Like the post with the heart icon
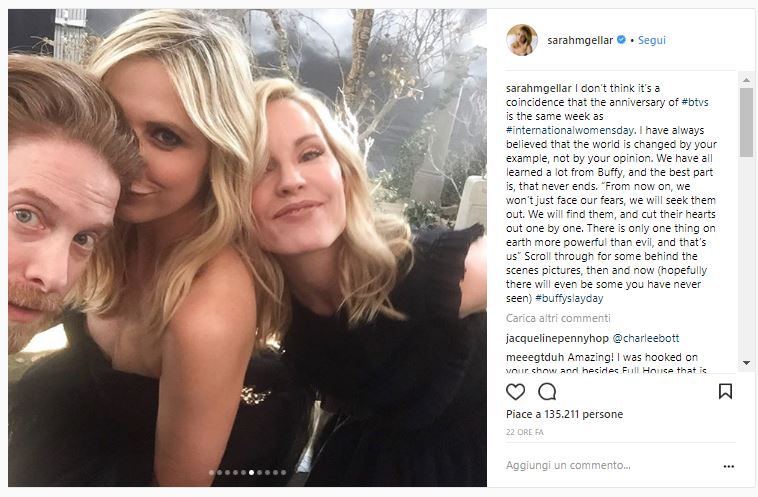Screen dimensions: 758x497 (x=516, y=391)
